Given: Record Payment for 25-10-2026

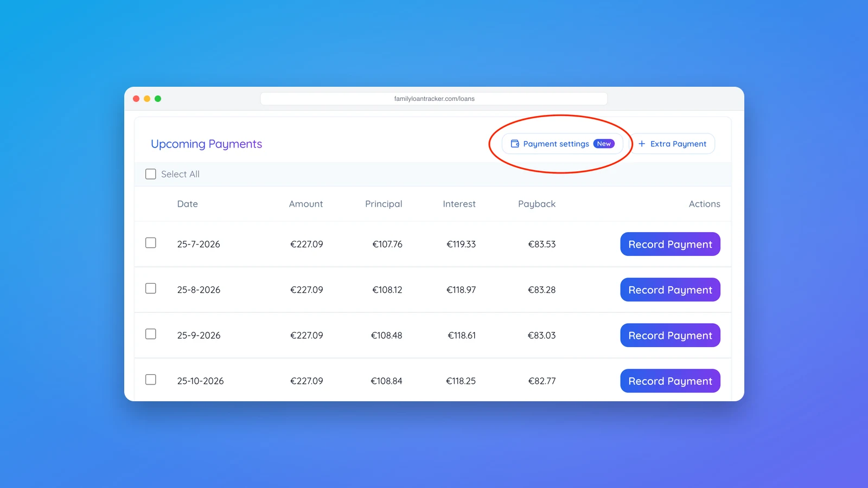Looking at the screenshot, I should [x=670, y=381].
